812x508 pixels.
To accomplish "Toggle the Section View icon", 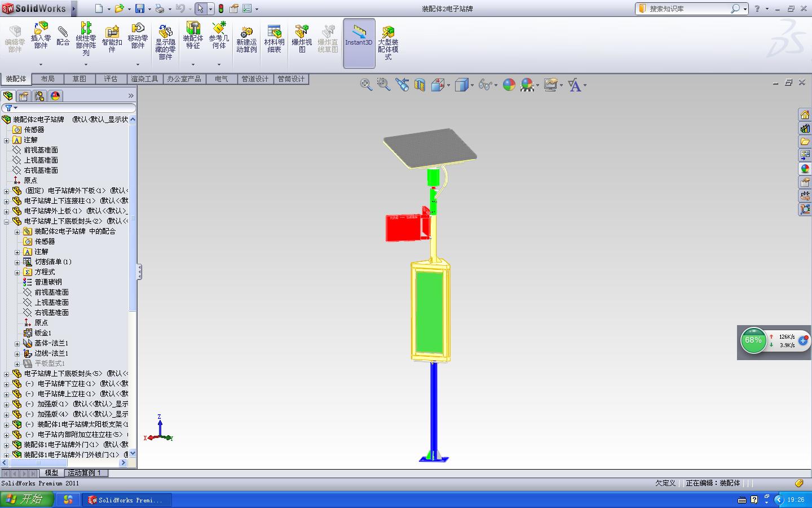I will pyautogui.click(x=419, y=85).
